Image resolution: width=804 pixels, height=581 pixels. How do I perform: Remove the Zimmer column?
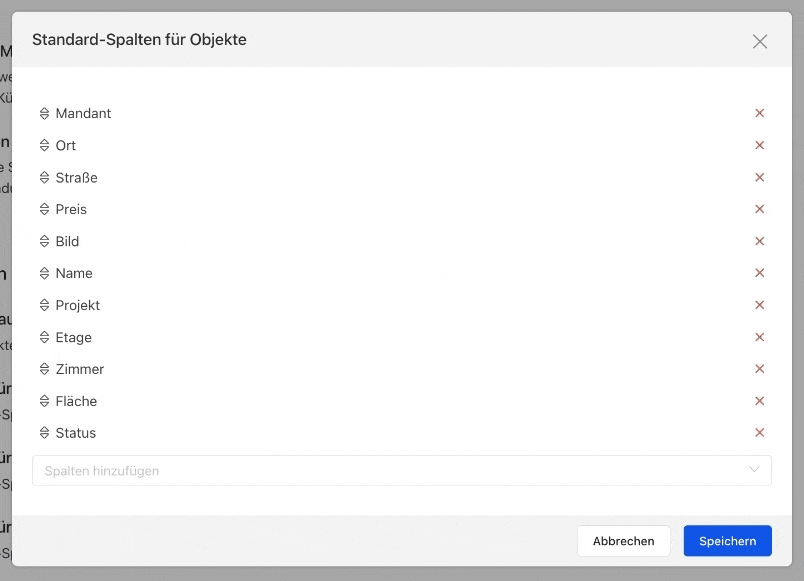tap(759, 369)
